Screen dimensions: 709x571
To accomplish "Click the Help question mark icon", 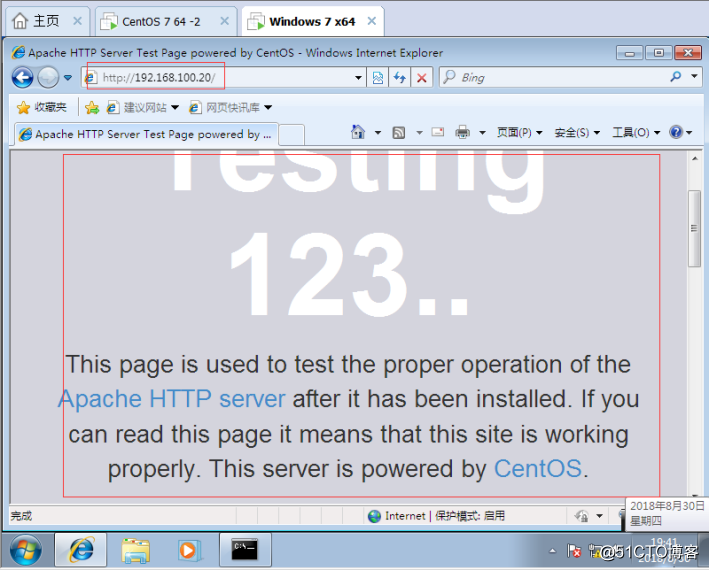I will tap(676, 132).
